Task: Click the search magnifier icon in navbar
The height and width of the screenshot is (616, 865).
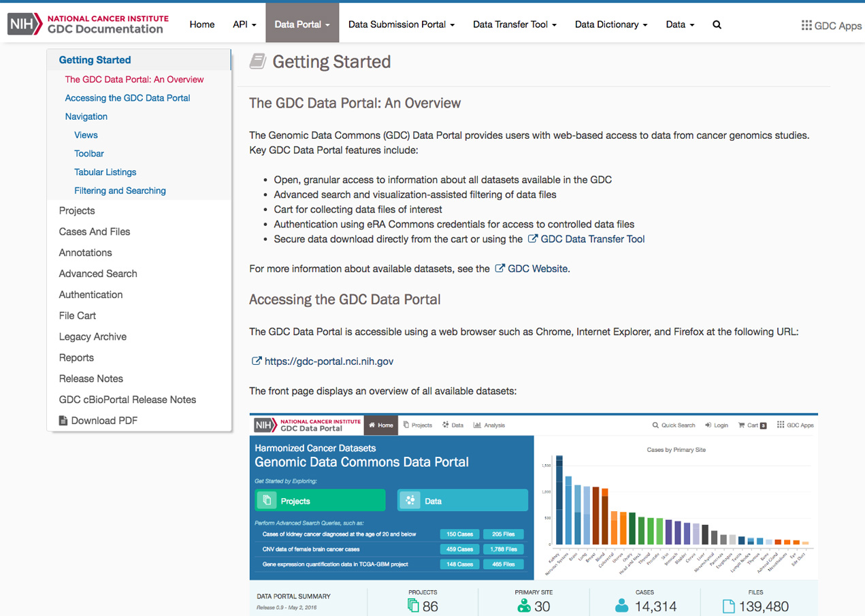Action: click(717, 25)
